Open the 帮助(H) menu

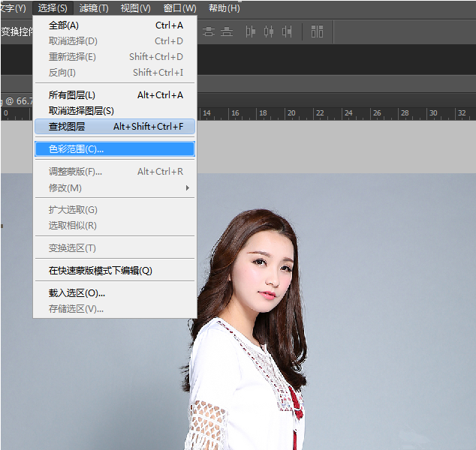[x=224, y=8]
